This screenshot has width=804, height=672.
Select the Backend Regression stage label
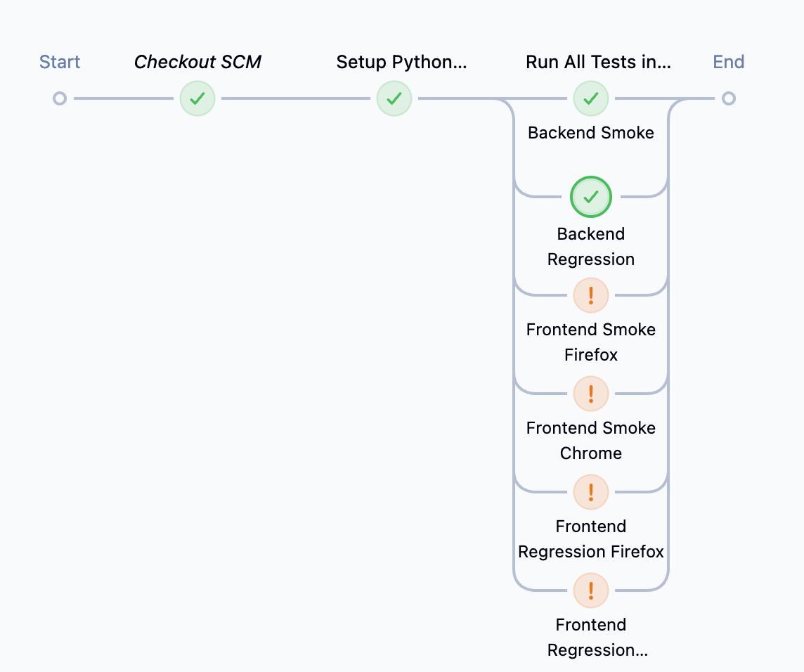pos(590,246)
